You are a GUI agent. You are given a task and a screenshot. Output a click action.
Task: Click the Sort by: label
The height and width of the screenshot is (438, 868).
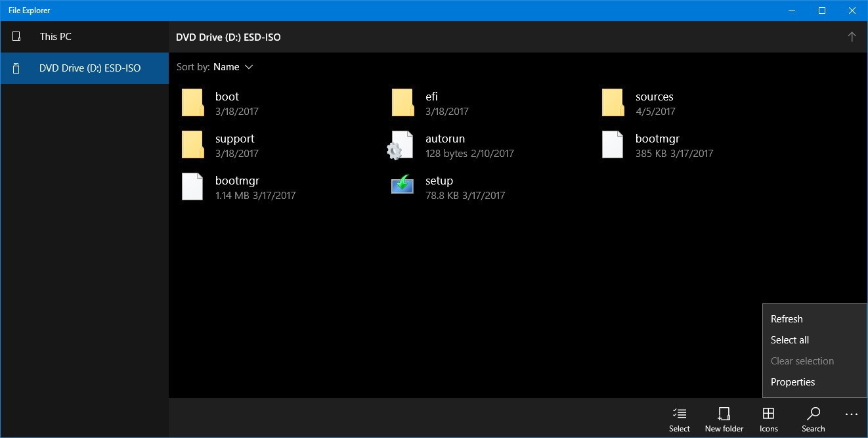click(x=193, y=67)
